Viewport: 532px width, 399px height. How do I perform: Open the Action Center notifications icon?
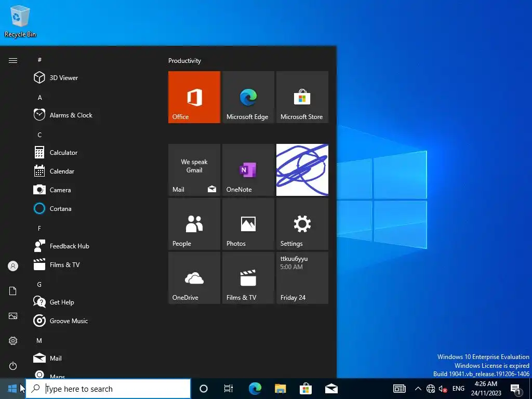coord(515,389)
